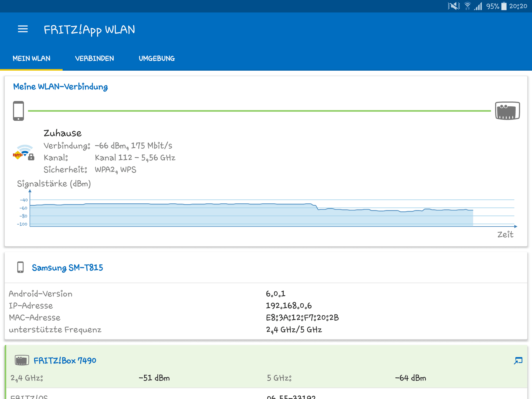The width and height of the screenshot is (532, 399).
Task: Tap the 5 GHz: band label
Action: [x=279, y=378]
